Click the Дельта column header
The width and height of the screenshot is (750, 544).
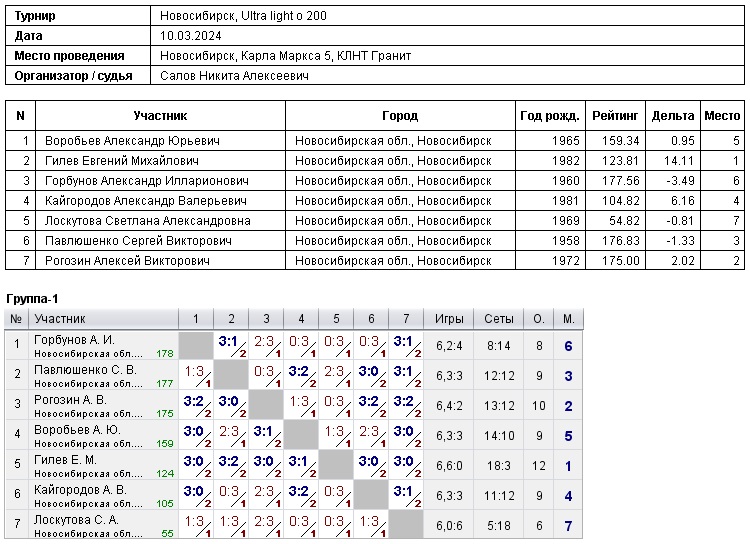click(672, 116)
